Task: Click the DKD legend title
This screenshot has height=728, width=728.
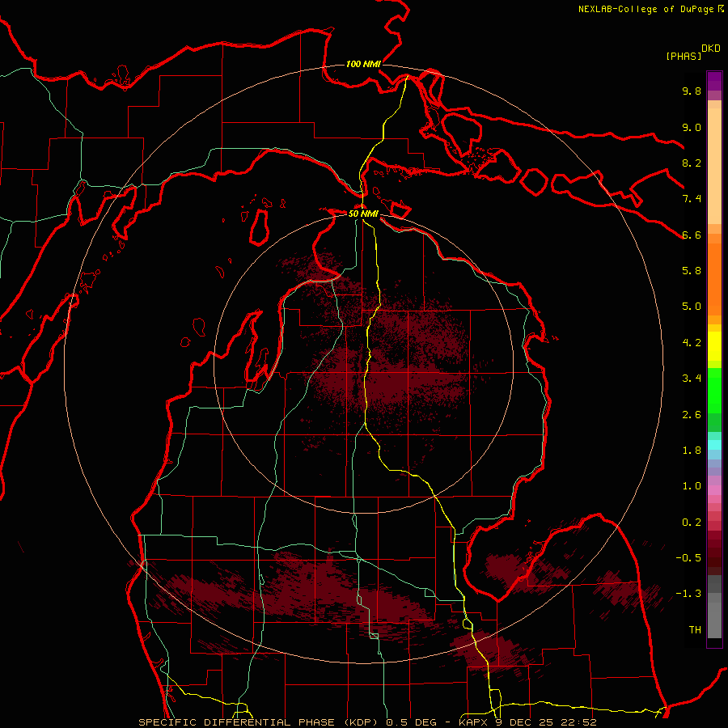Action: pos(711,49)
